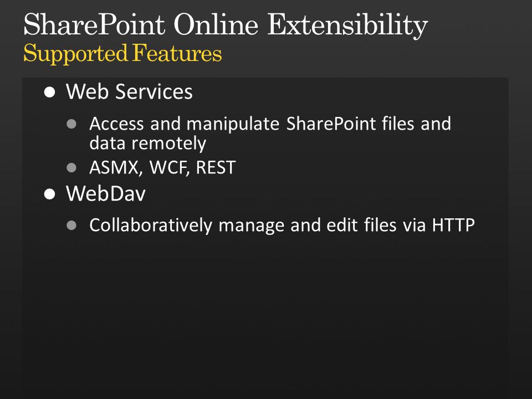Click the gray bullet before Collaboratively manage
The image size is (532, 399).
71,226
